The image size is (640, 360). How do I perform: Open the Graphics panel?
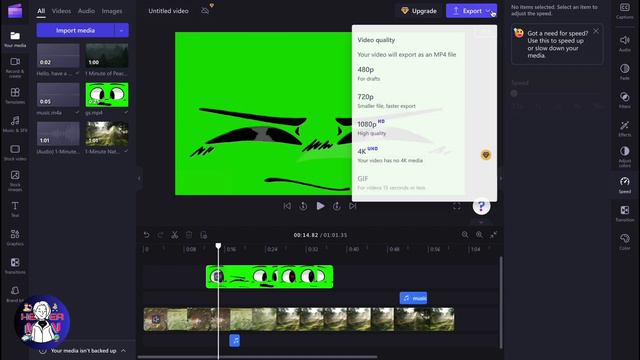[15, 237]
